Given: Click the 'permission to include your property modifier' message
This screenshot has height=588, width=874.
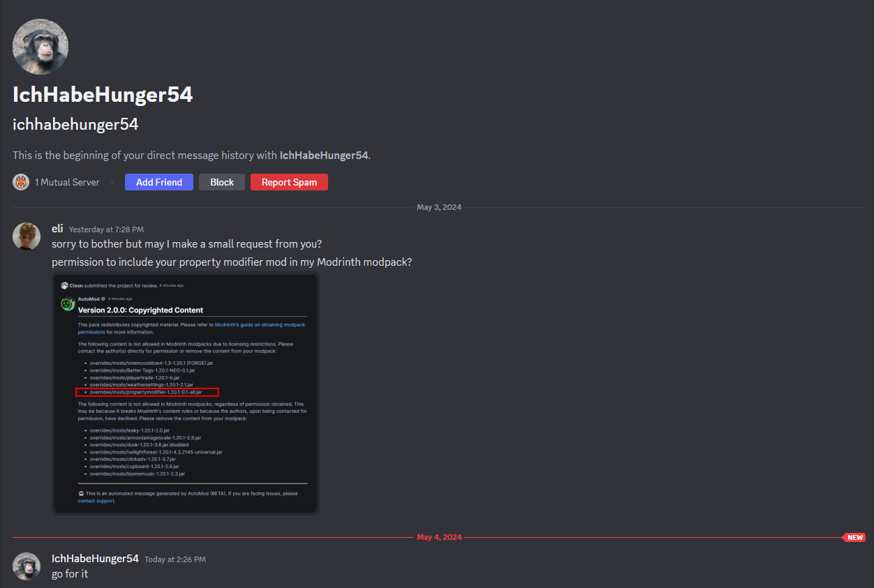Looking at the screenshot, I should tap(232, 262).
